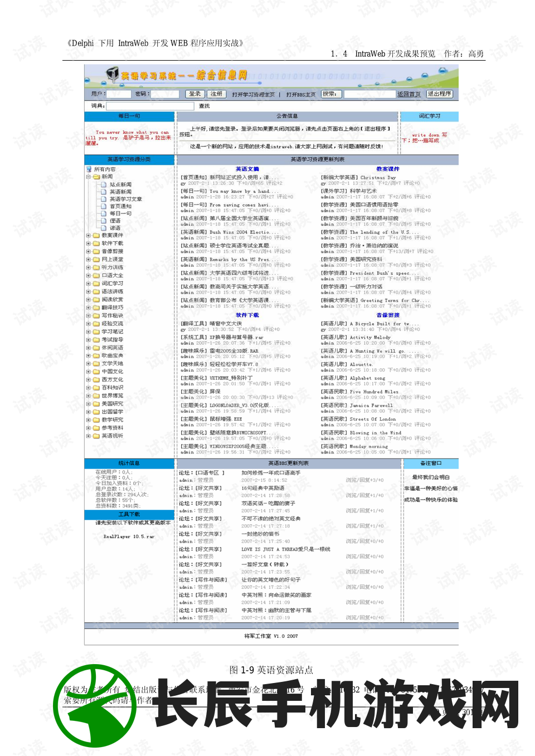
Task: Click the 登录 login button
Action: (x=195, y=94)
